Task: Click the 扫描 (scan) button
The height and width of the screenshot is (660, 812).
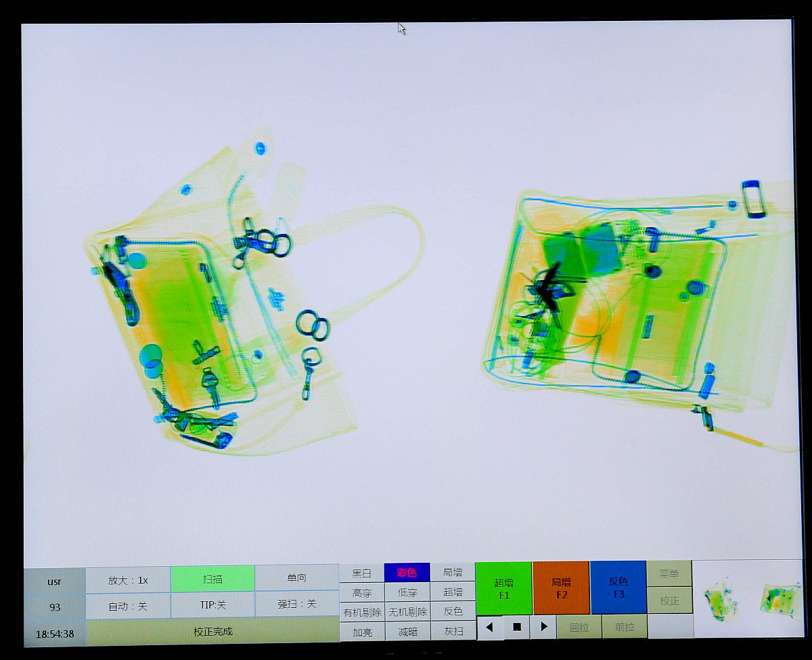Action: pyautogui.click(x=212, y=579)
